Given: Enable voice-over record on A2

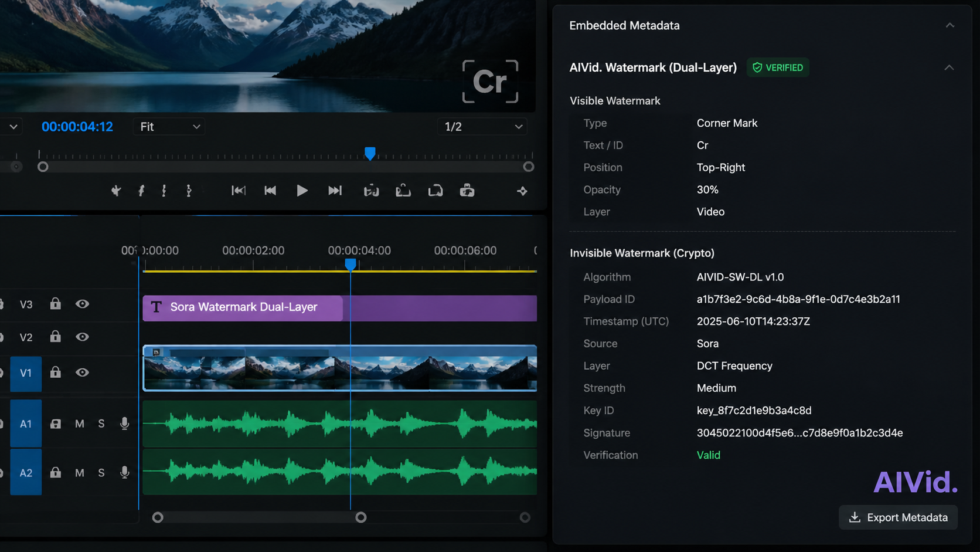Looking at the screenshot, I should pos(124,473).
